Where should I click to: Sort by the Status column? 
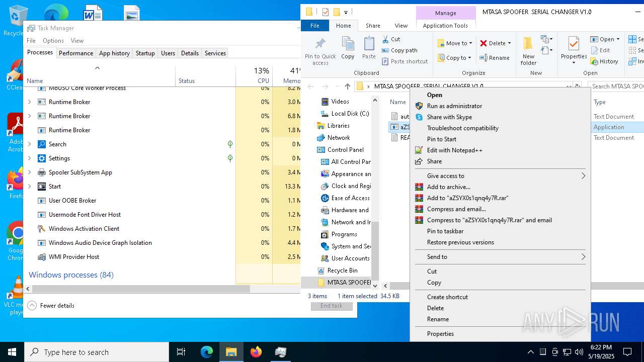pos(205,76)
